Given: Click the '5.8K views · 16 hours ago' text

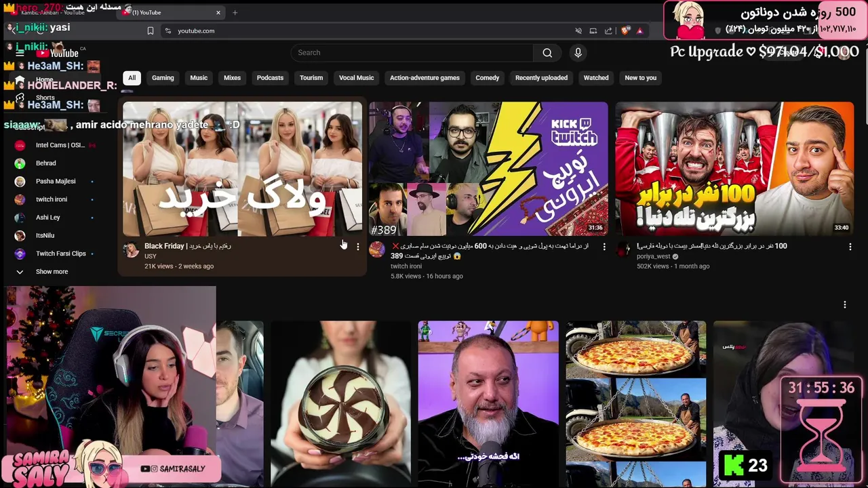Looking at the screenshot, I should pyautogui.click(x=427, y=277).
